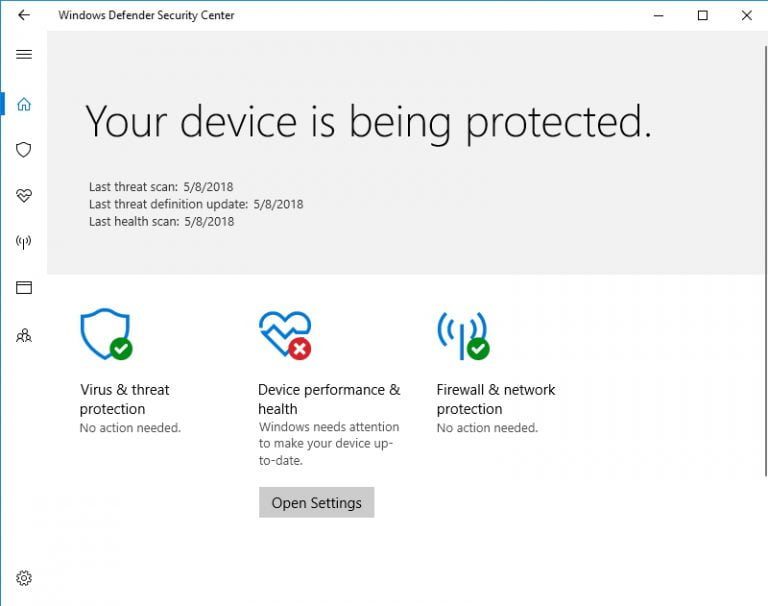Select the Firewall & network protection heading

point(495,399)
